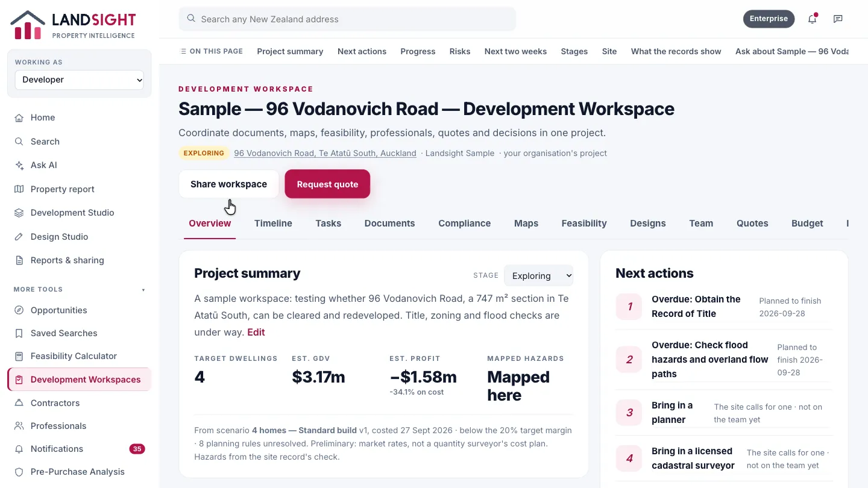
Task: Click the Search sidebar magnifier icon
Action: tap(19, 142)
